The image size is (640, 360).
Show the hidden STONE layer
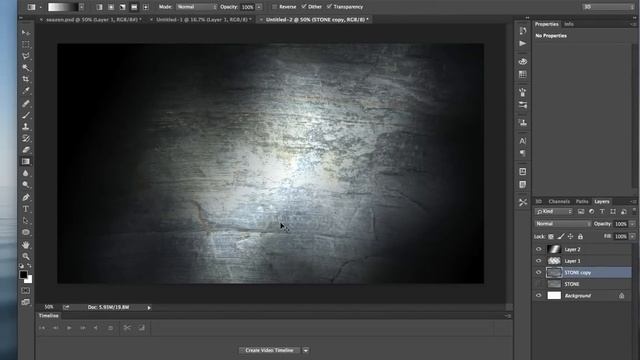tap(539, 284)
